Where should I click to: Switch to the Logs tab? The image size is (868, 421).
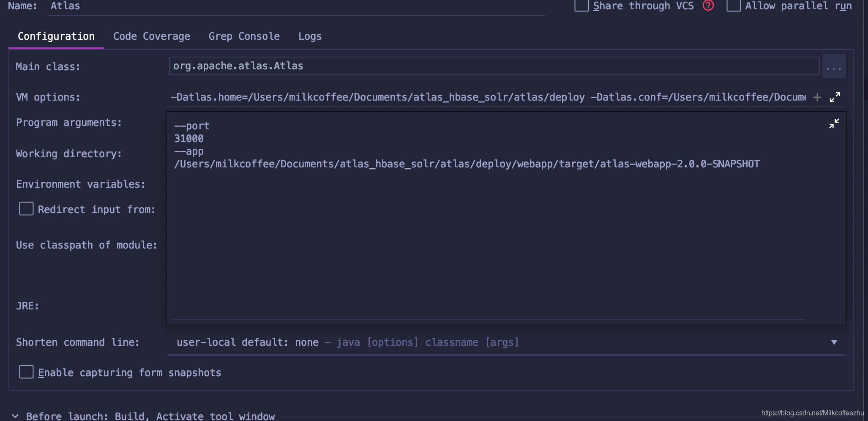click(310, 36)
